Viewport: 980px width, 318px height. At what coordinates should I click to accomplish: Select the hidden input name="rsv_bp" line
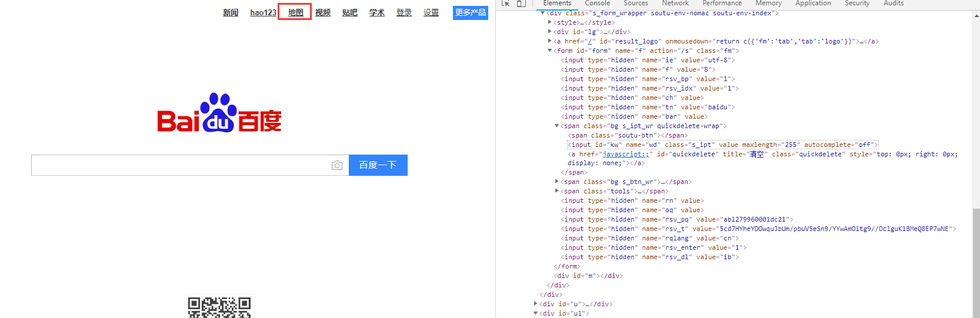click(648, 79)
